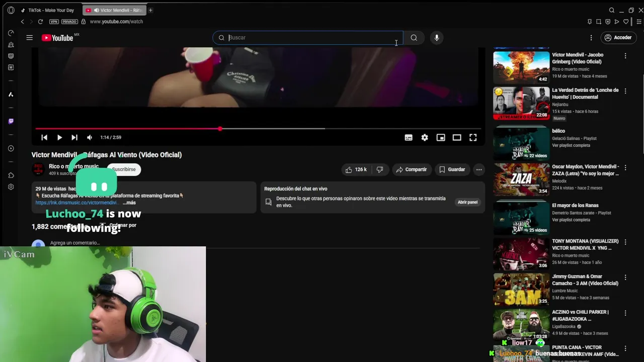Open TONY MONTANA visualizer thumbnail
The width and height of the screenshot is (644, 362).
pos(521,254)
